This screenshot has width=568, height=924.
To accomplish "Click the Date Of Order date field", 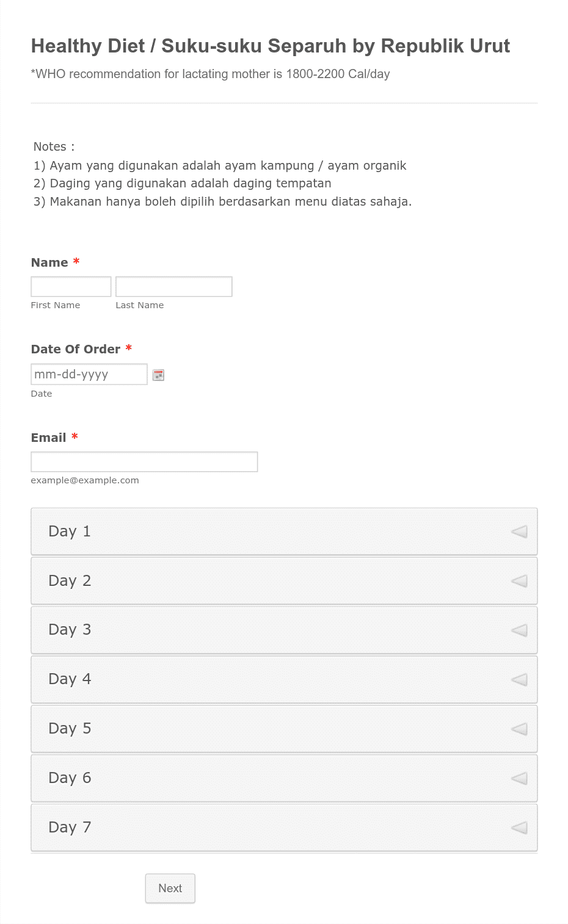I will [89, 374].
